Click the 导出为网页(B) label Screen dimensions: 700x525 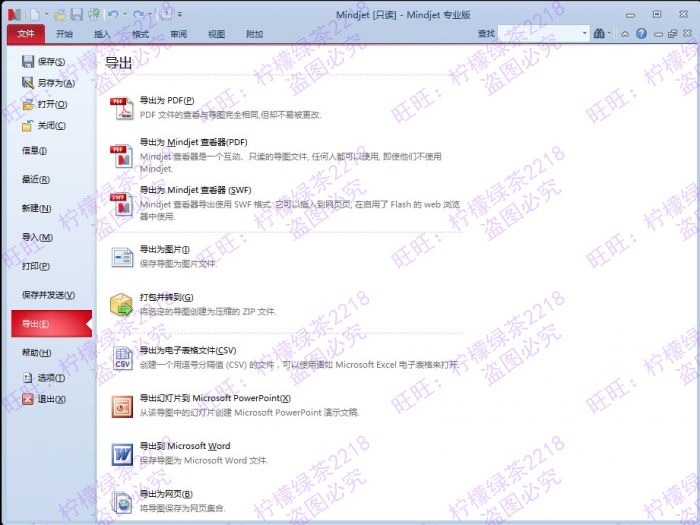166,494
